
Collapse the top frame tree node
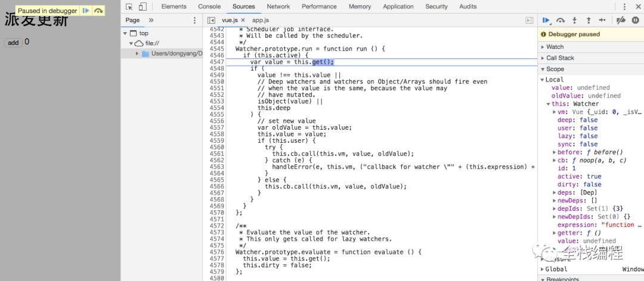(x=125, y=33)
